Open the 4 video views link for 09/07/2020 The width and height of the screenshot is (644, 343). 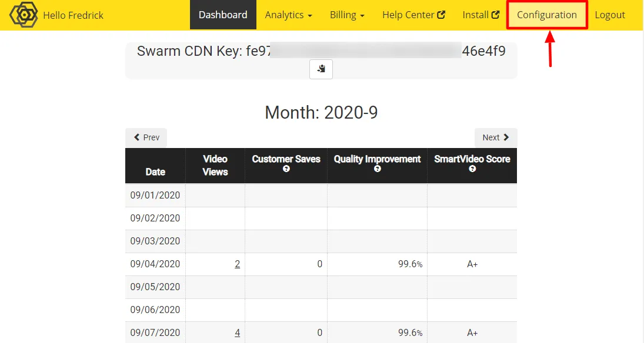click(x=237, y=333)
